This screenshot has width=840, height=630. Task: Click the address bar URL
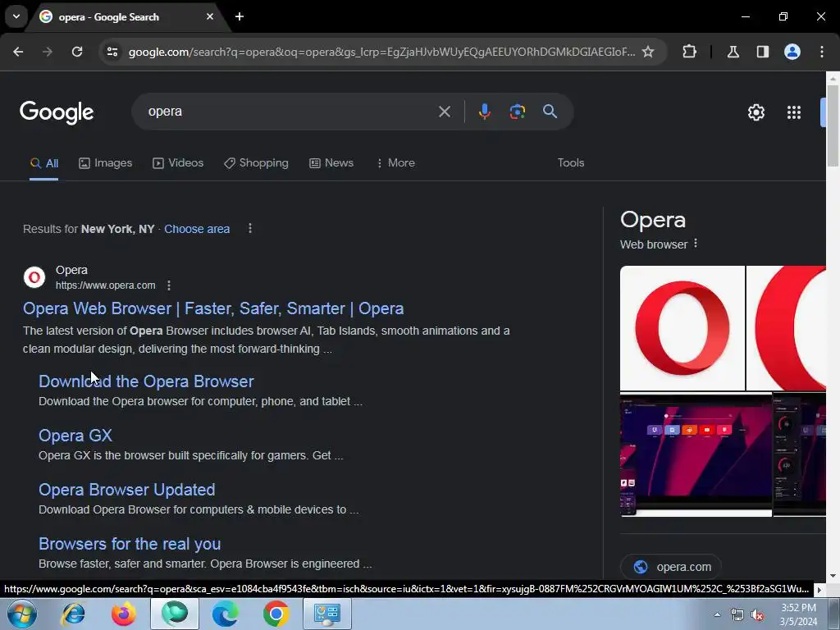[x=381, y=52]
